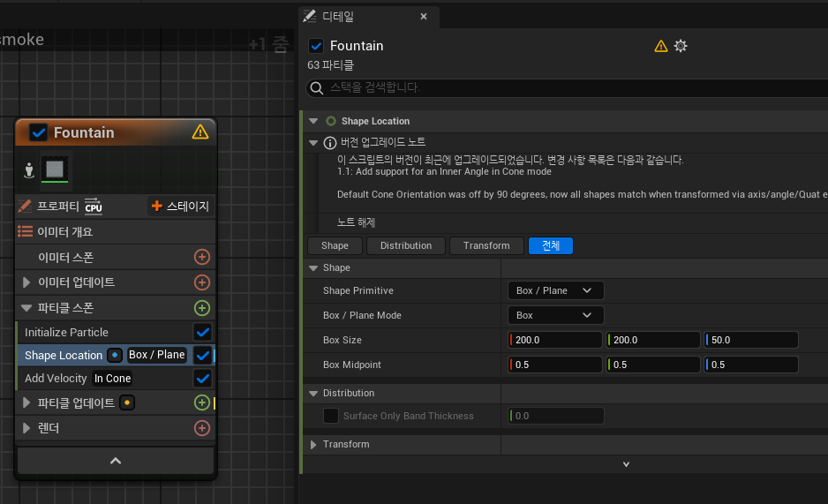Viewport: 828px width, 504px height.
Task: Click the yellow dot icon on 파티클 업데이트
Action: pos(127,402)
